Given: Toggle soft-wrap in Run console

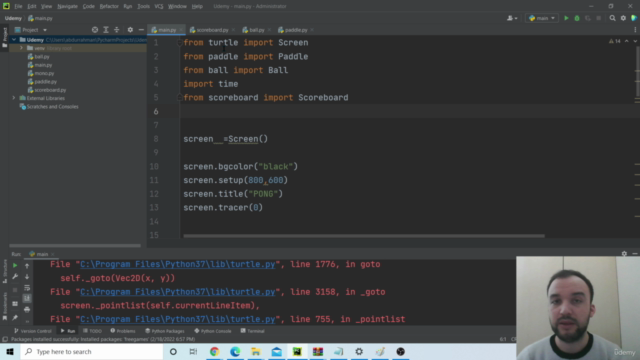Looking at the screenshot, I should (27, 288).
